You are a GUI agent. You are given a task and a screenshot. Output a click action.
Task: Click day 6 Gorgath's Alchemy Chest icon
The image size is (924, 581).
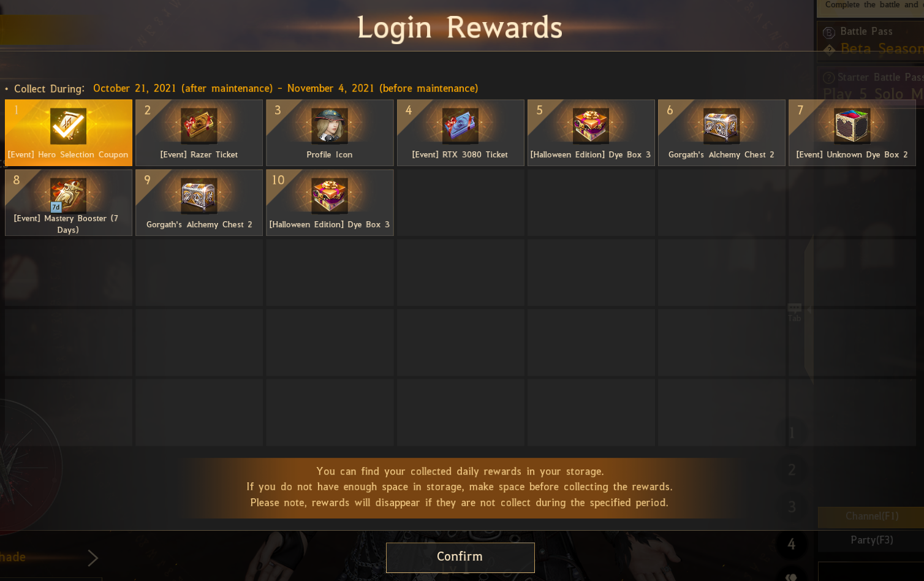[722, 126]
